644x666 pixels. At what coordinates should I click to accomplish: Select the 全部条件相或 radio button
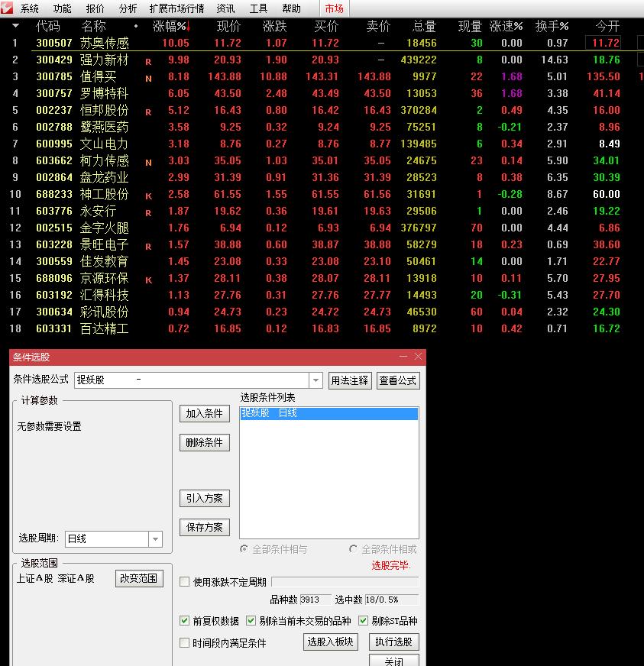coord(353,550)
